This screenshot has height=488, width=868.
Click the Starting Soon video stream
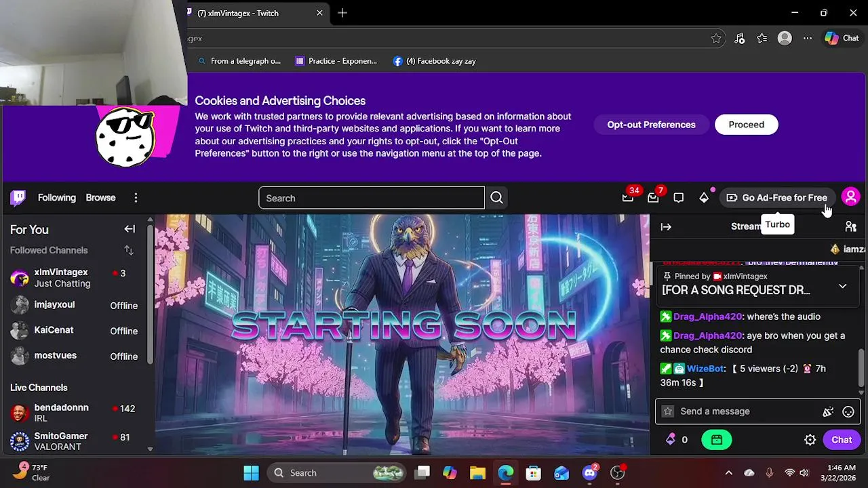click(402, 335)
